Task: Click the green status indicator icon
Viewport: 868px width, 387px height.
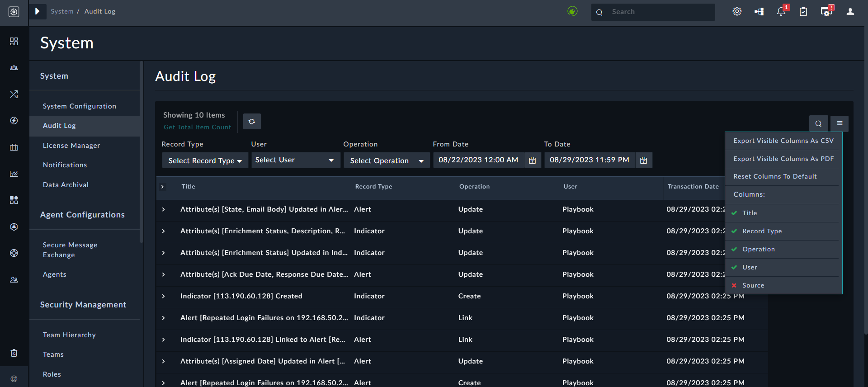Action: tap(572, 11)
